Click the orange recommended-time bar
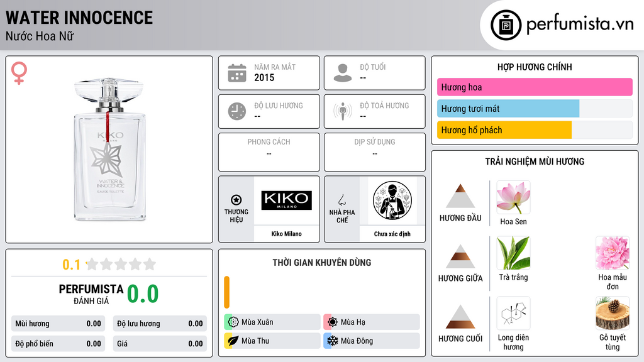Screen dimensions: 644x362 coord(226,292)
